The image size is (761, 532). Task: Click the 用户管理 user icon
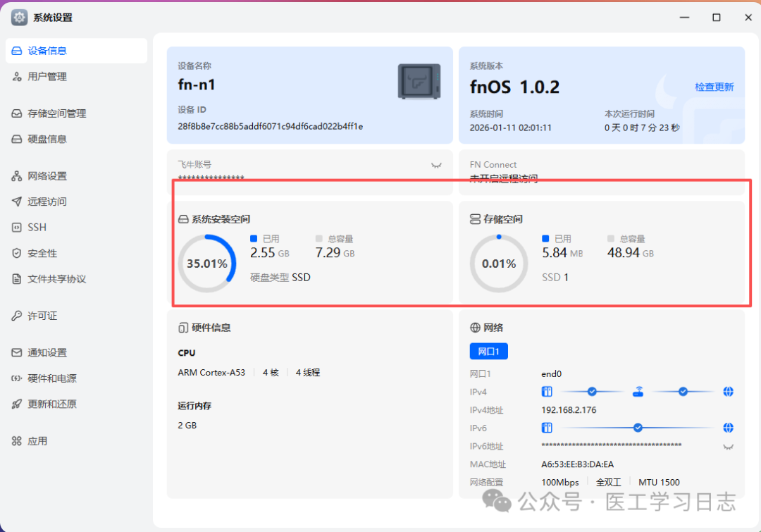coord(17,77)
